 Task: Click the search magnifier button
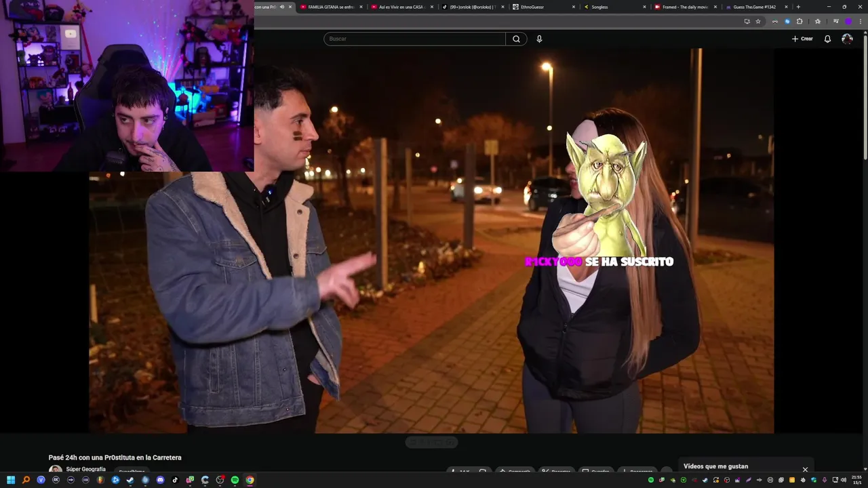(x=516, y=39)
